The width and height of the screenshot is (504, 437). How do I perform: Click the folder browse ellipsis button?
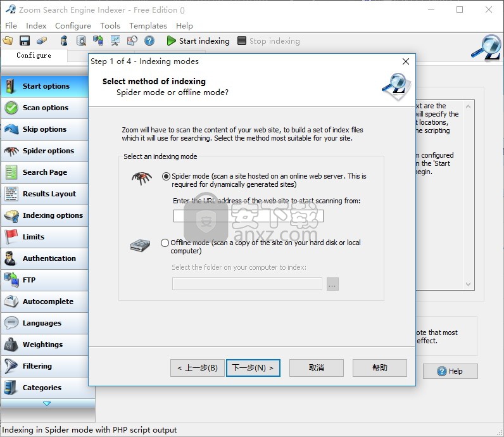pyautogui.click(x=332, y=284)
